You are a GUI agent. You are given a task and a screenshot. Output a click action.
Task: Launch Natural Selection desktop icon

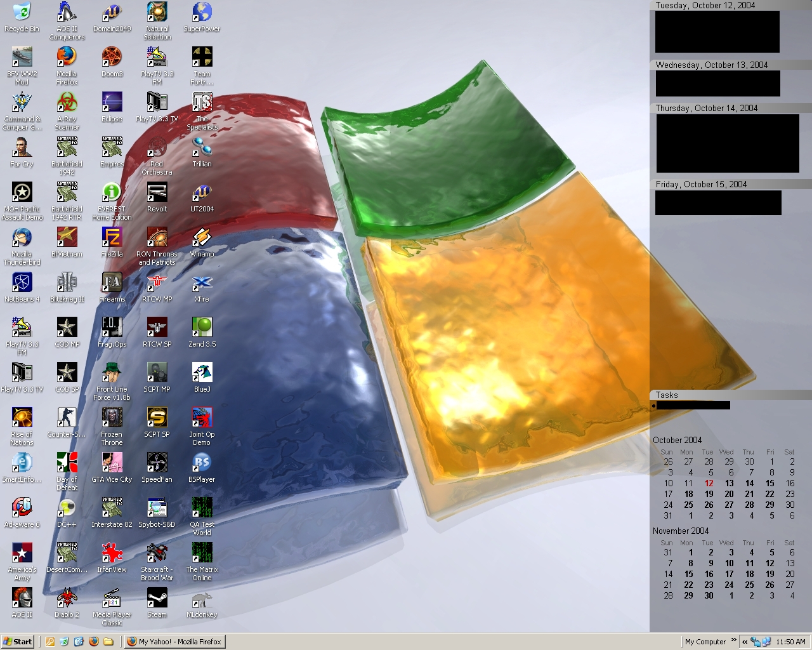(x=157, y=21)
